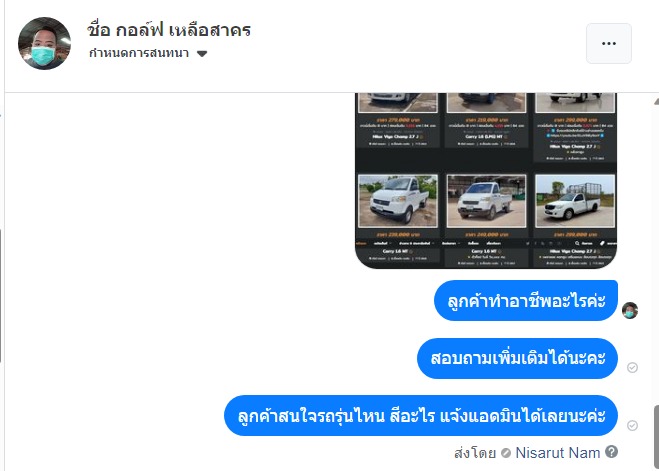Image resolution: width=659 pixels, height=471 pixels.
Task: Click the sender name Nisarut Nam
Action: [x=557, y=453]
